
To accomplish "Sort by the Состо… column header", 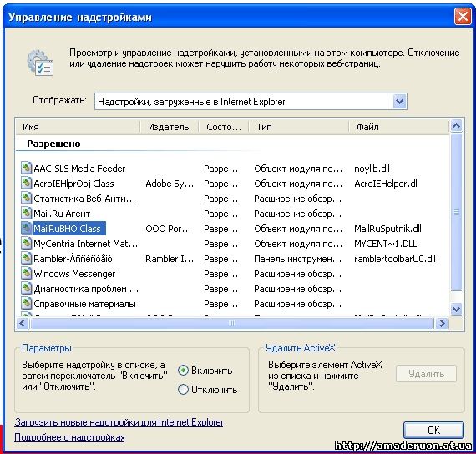I will coord(224,127).
